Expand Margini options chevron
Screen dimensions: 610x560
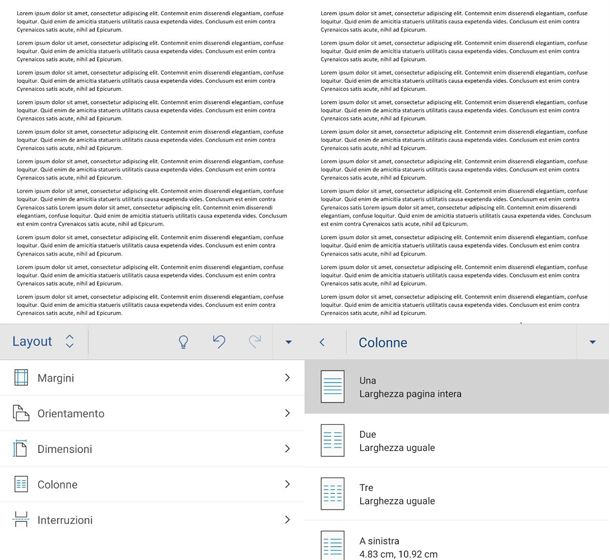pos(287,377)
